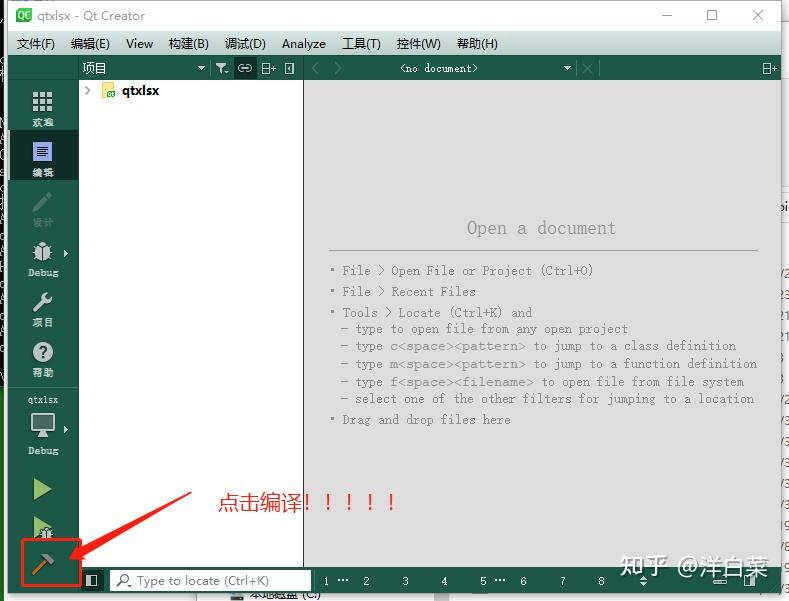Switch to 设计 Design mode

pos(43,209)
